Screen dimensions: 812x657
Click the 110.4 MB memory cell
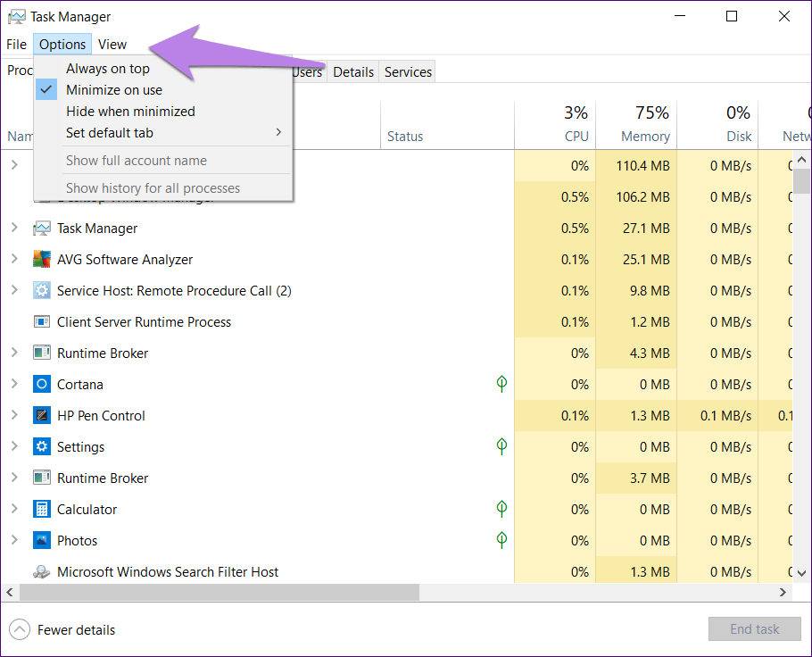pyautogui.click(x=636, y=166)
